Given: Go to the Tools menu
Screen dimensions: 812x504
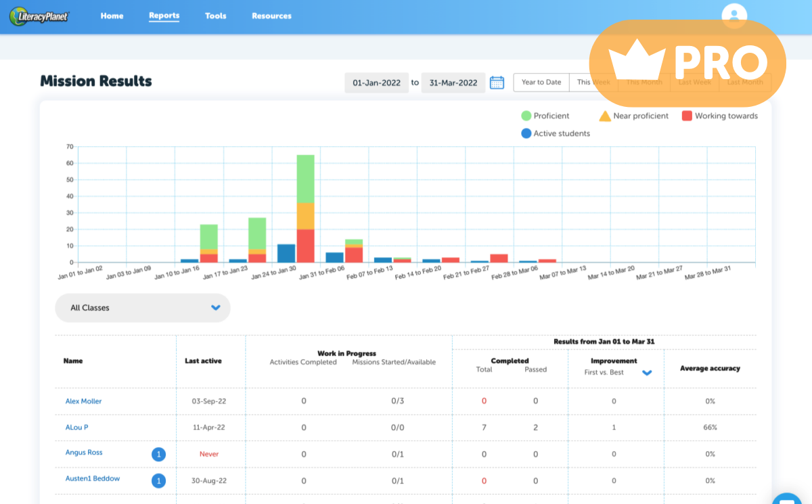Looking at the screenshot, I should click(x=216, y=16).
